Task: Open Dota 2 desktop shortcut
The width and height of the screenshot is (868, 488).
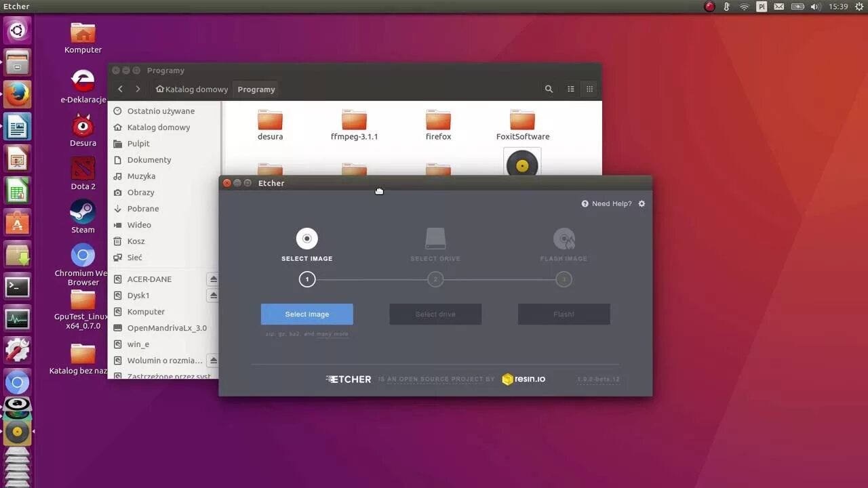Action: pos(83,174)
